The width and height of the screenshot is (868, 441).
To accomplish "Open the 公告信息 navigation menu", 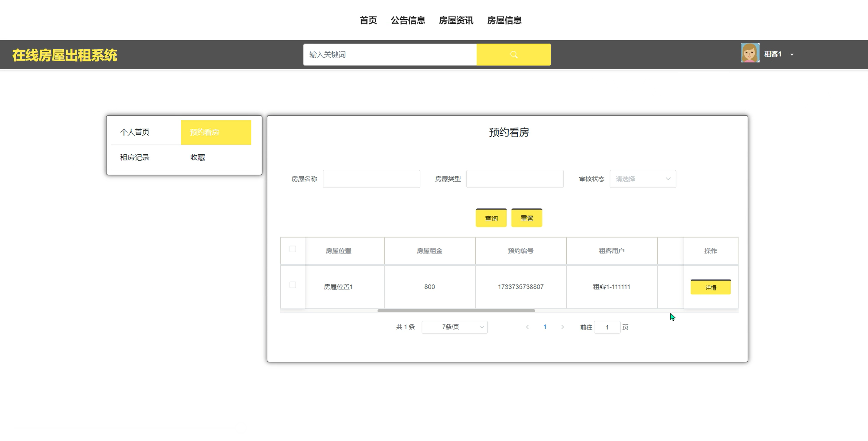I will click(408, 20).
